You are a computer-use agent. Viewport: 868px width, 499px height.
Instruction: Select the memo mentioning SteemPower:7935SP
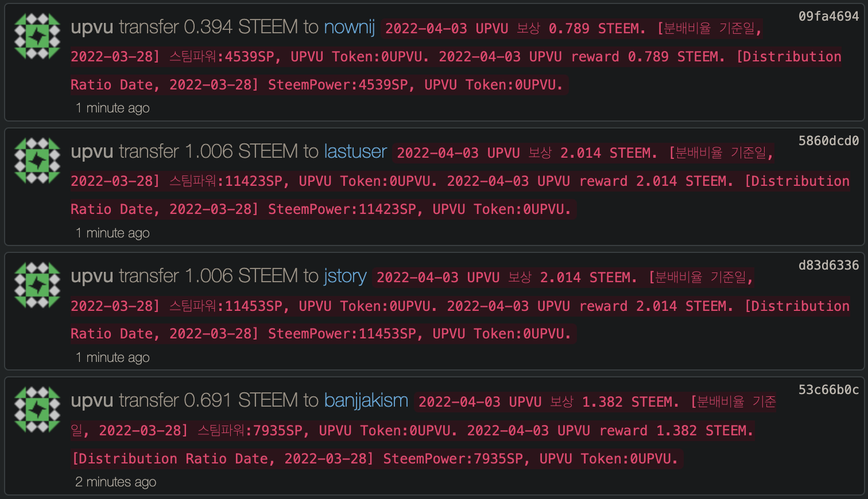tap(423, 430)
